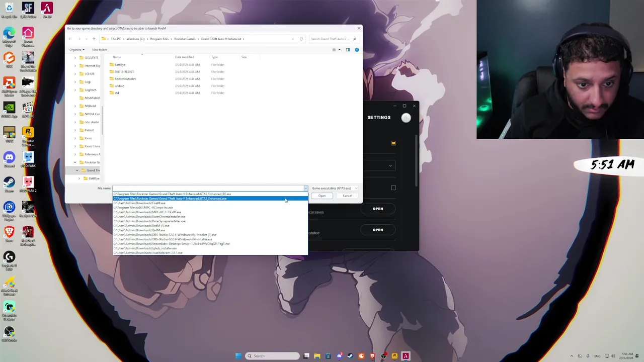Toggle the yellow checkbox in FiveM settings
644x362 pixels.
click(393, 143)
